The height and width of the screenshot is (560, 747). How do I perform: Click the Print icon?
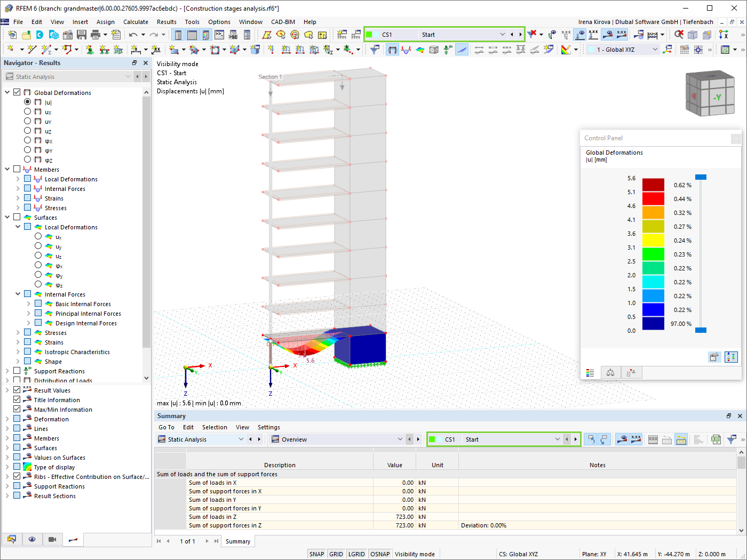pyautogui.click(x=96, y=35)
